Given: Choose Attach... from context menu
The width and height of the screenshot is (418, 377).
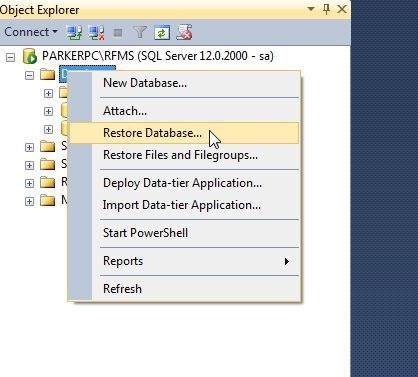Looking at the screenshot, I should point(183,111).
